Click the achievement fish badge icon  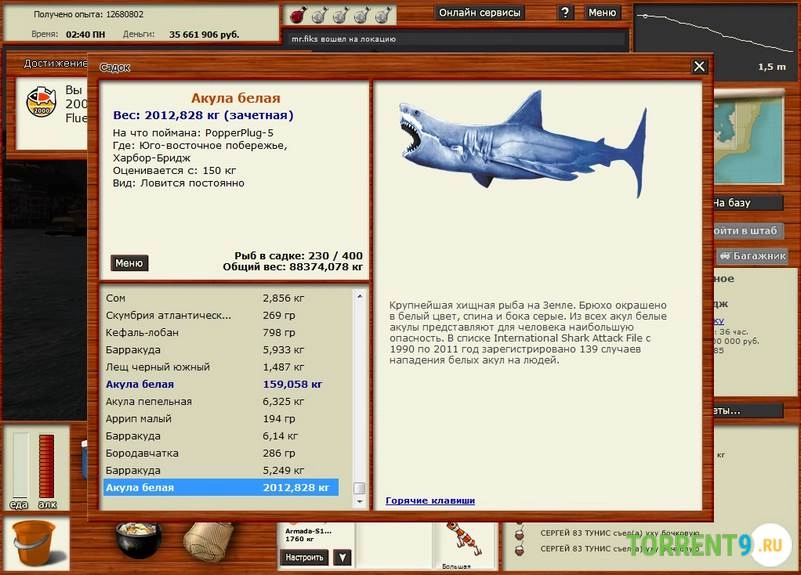tap(41, 102)
